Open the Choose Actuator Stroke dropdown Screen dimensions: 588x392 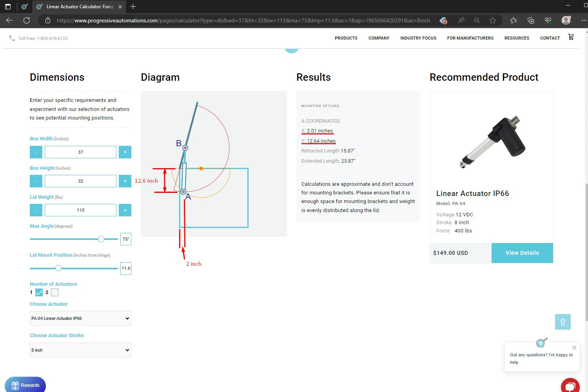tap(80, 350)
